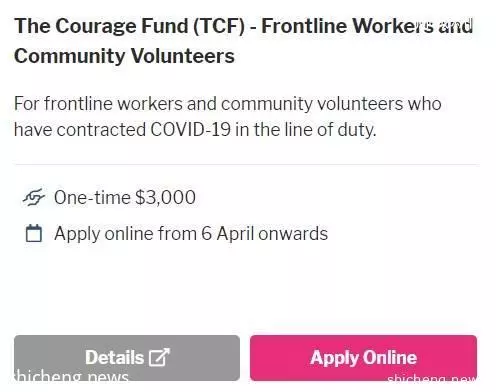
Task: Select the "One-time $3,000" text line
Action: coord(125,197)
